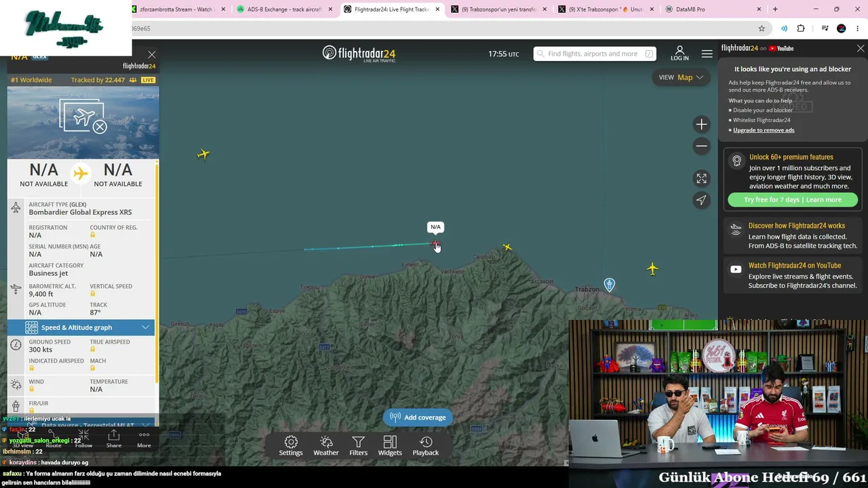Click the locked Vertical Speed padlock

tap(93, 294)
